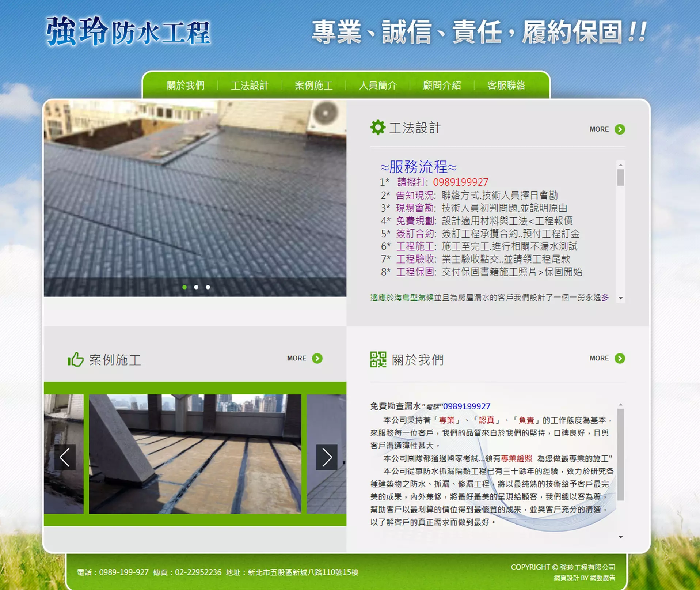Open the 關於我們 navigation menu item

point(186,86)
